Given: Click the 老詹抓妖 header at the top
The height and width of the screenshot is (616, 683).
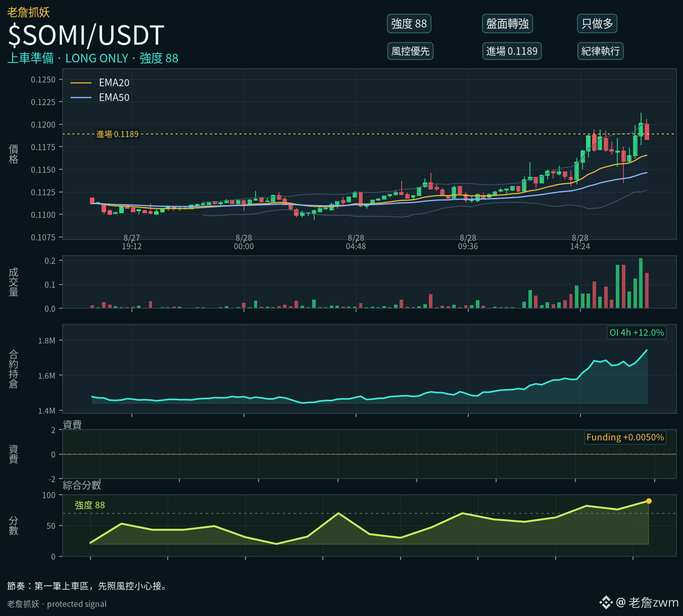Looking at the screenshot, I should [x=28, y=12].
